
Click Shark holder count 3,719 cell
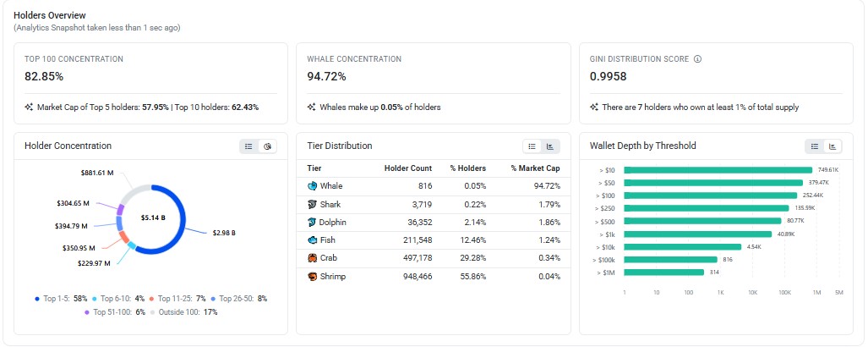[x=422, y=205]
